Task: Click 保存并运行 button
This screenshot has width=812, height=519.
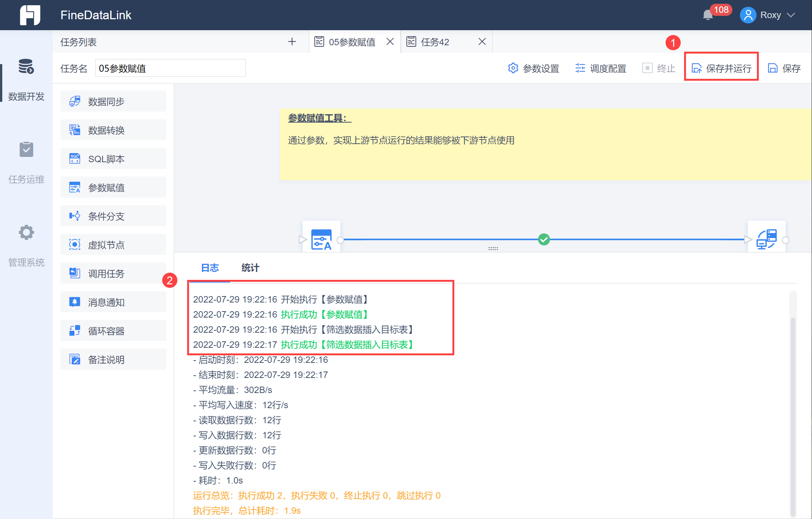Action: click(x=721, y=68)
